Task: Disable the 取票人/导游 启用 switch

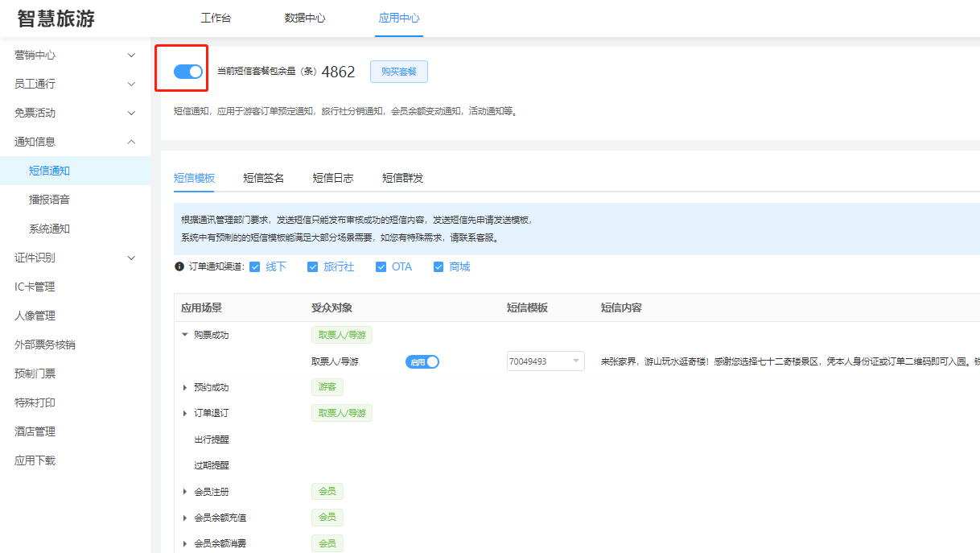Action: coord(422,362)
